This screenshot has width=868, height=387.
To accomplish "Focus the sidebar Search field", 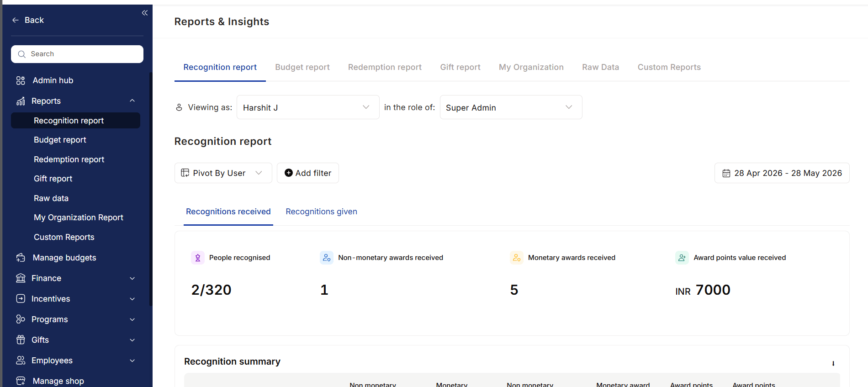I will point(77,54).
